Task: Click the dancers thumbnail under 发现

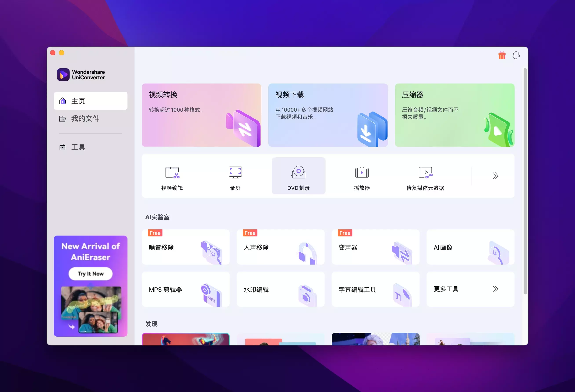Action: 186,339
